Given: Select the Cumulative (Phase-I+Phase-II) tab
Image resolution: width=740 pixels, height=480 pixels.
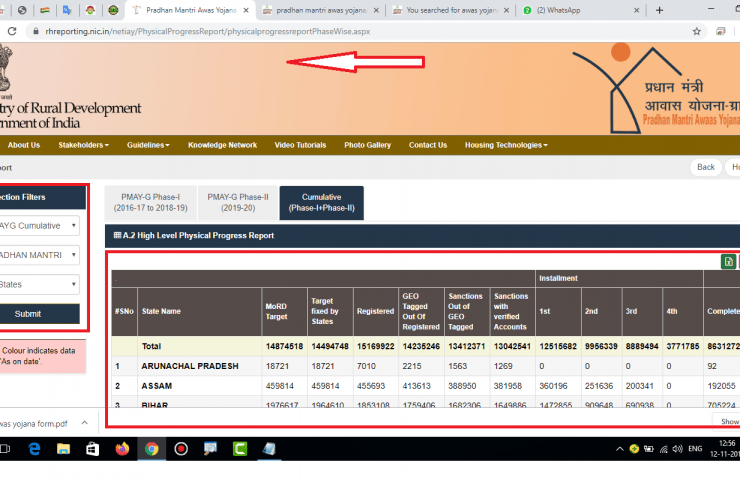Looking at the screenshot, I should tap(321, 202).
